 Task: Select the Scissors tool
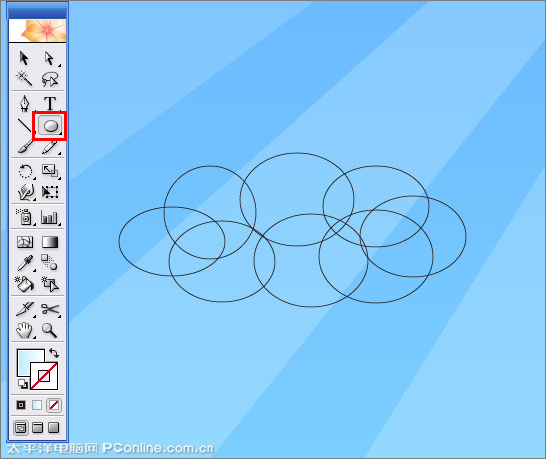click(x=50, y=309)
